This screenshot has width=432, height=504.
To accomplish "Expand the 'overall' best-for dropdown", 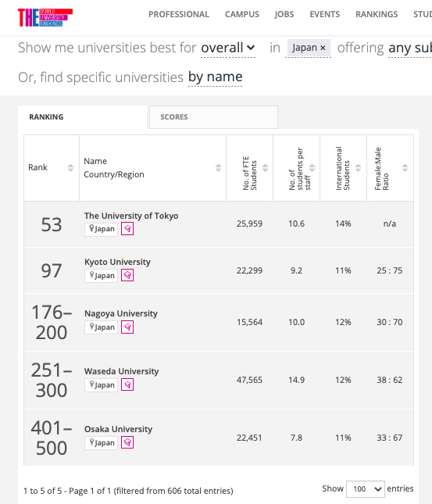I will (x=228, y=48).
